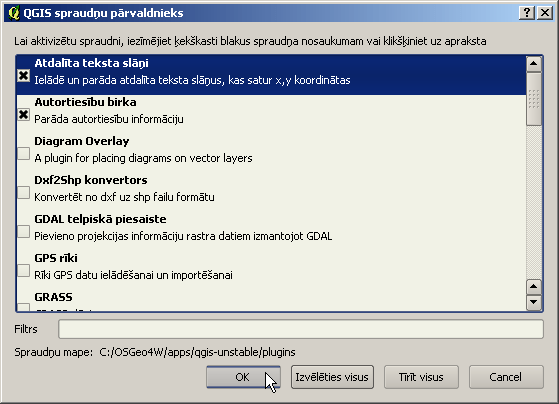
Task: Click the Filtrs input field
Action: click(301, 329)
